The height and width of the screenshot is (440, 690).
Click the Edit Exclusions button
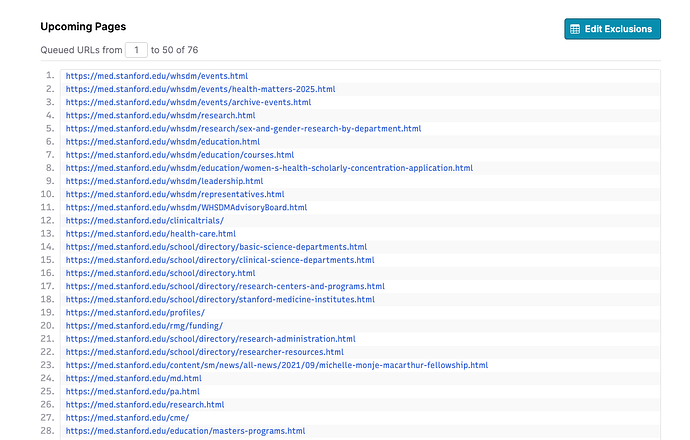pos(612,29)
